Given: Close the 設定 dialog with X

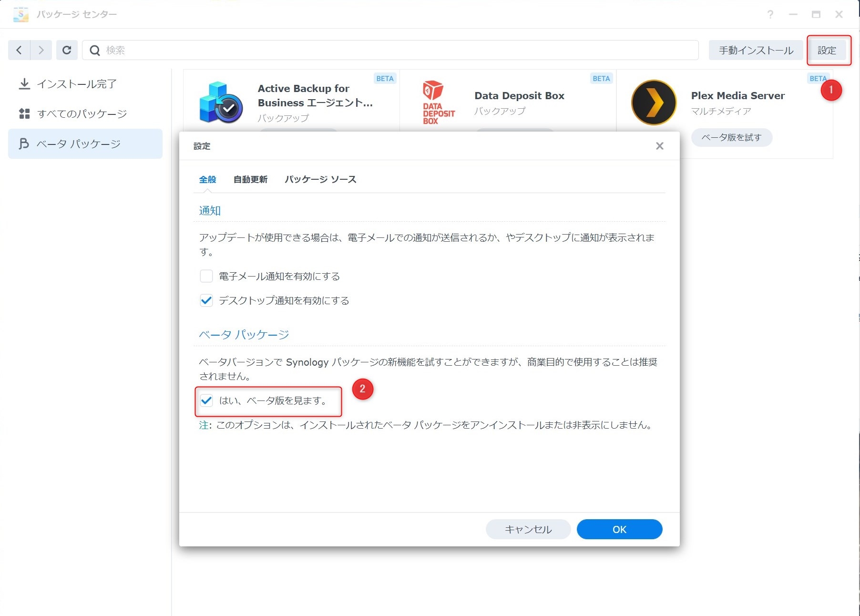Looking at the screenshot, I should 659,146.
